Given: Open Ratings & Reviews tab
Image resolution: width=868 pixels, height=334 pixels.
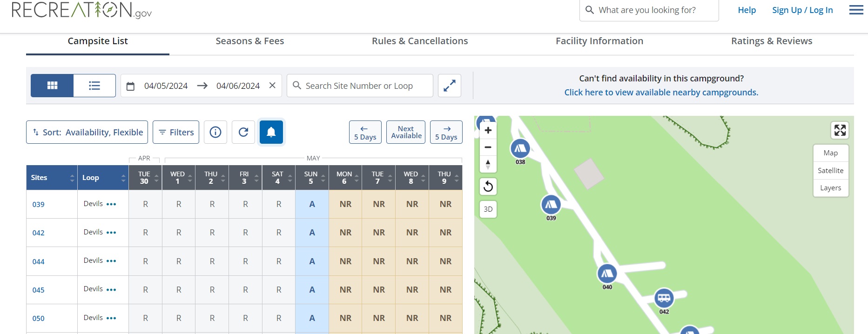Looking at the screenshot, I should (x=771, y=41).
